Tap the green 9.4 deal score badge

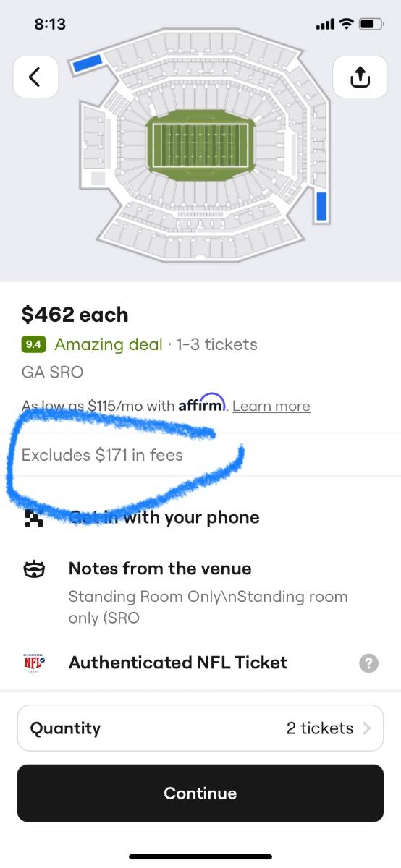tap(34, 345)
